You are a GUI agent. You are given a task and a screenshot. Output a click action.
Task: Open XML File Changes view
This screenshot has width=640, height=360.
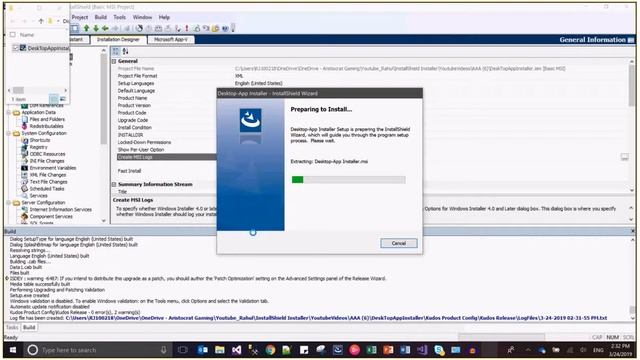click(x=48, y=175)
